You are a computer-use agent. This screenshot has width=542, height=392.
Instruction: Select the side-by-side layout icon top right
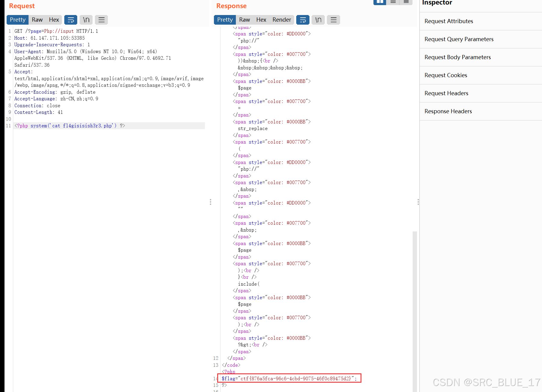tap(380, 2)
